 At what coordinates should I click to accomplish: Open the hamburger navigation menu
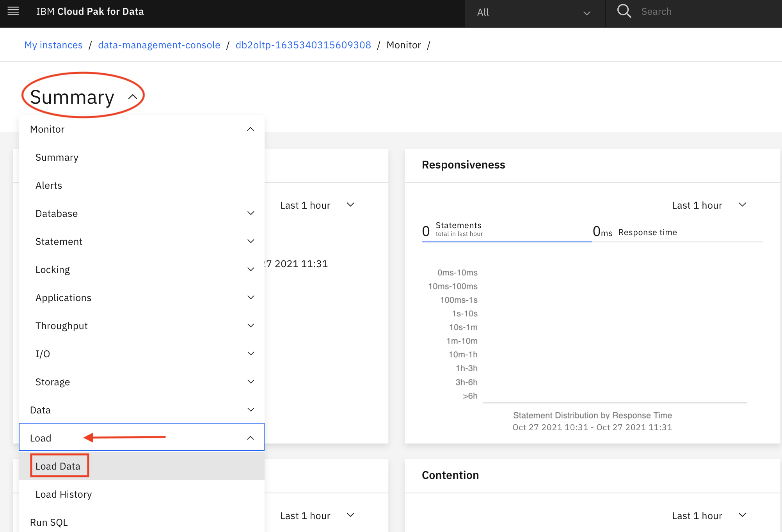click(13, 11)
